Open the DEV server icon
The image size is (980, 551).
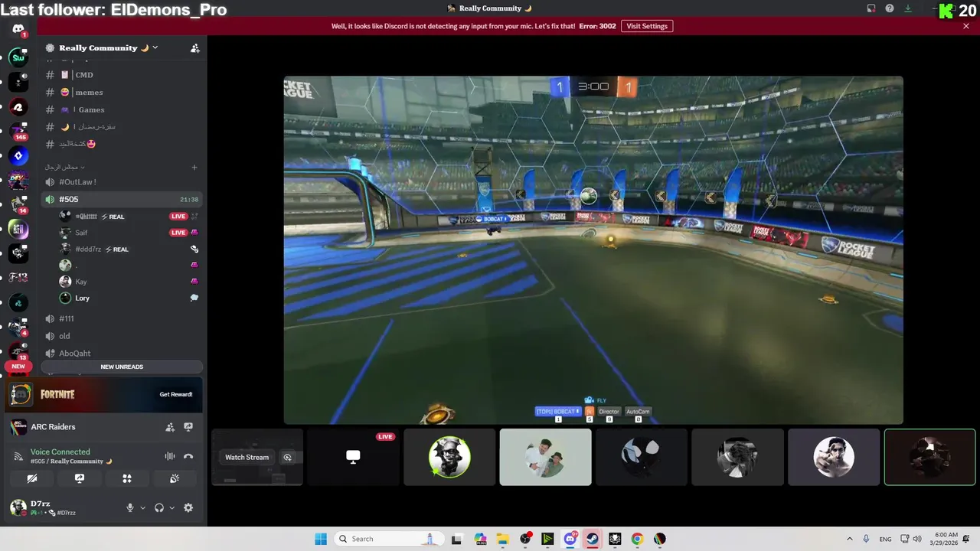coord(18,180)
